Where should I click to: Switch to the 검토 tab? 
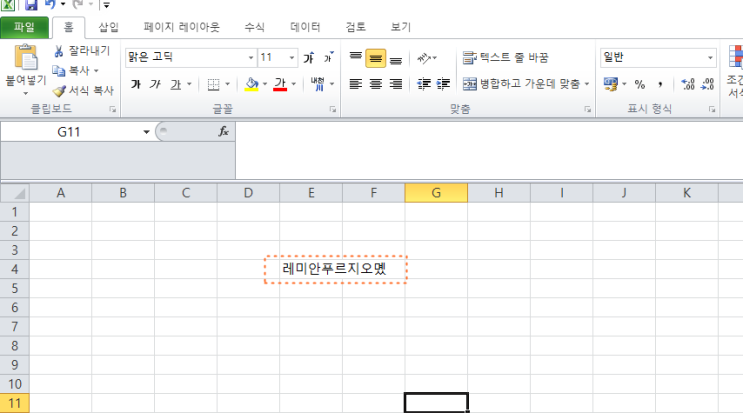(355, 27)
